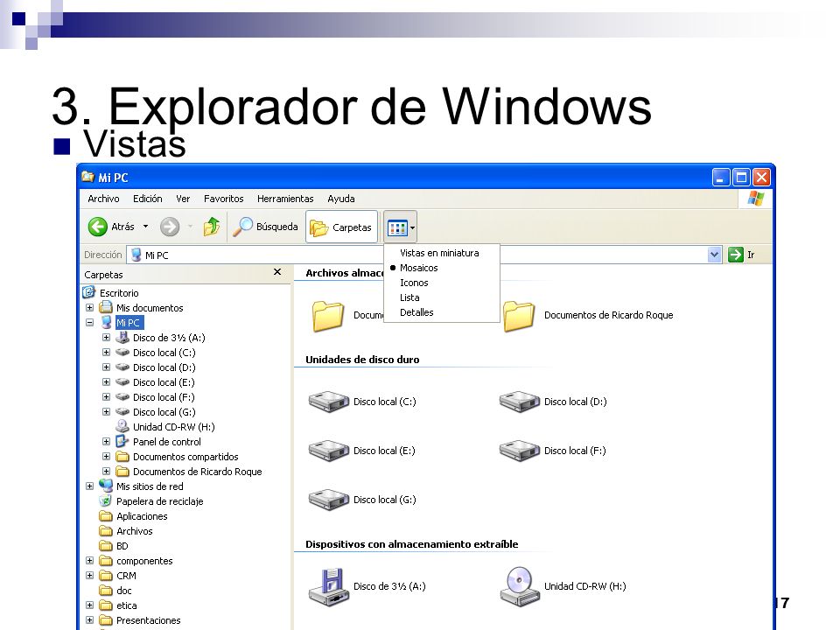Expand the Mis documentos tree node
840x630 pixels.
[89, 308]
